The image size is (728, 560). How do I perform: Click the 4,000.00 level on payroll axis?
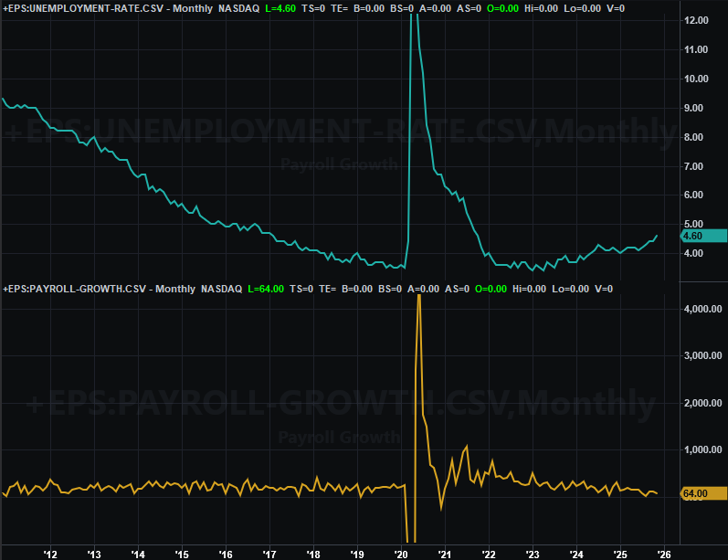tap(703, 309)
